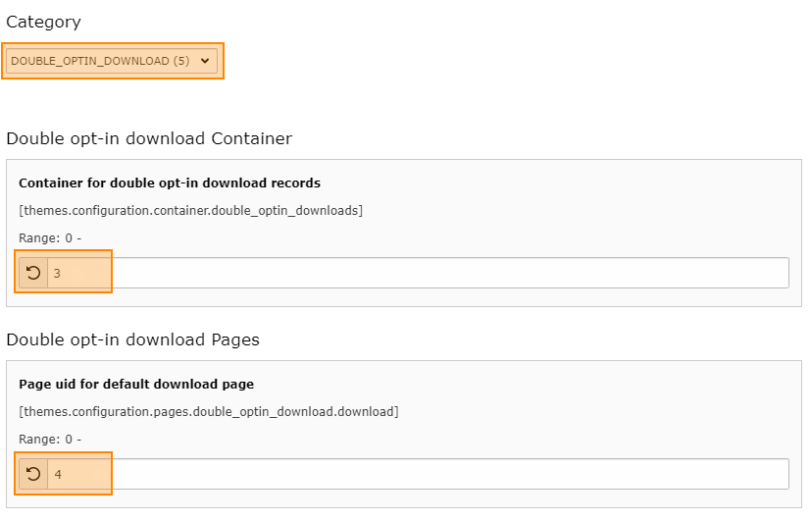Click the Range text under the pages key
This screenshot has height=521, width=812.
(x=50, y=440)
